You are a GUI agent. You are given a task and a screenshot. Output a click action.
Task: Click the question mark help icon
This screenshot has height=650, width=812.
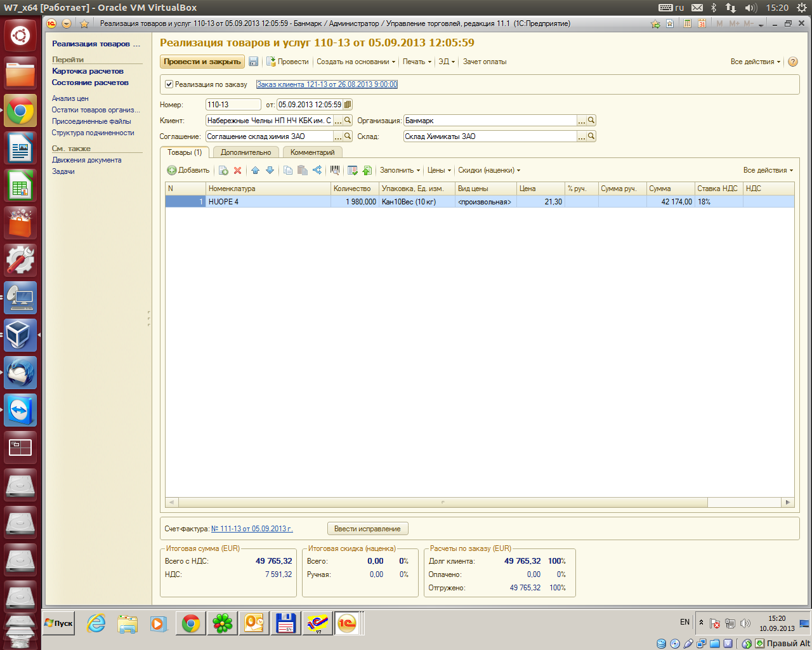coord(793,62)
